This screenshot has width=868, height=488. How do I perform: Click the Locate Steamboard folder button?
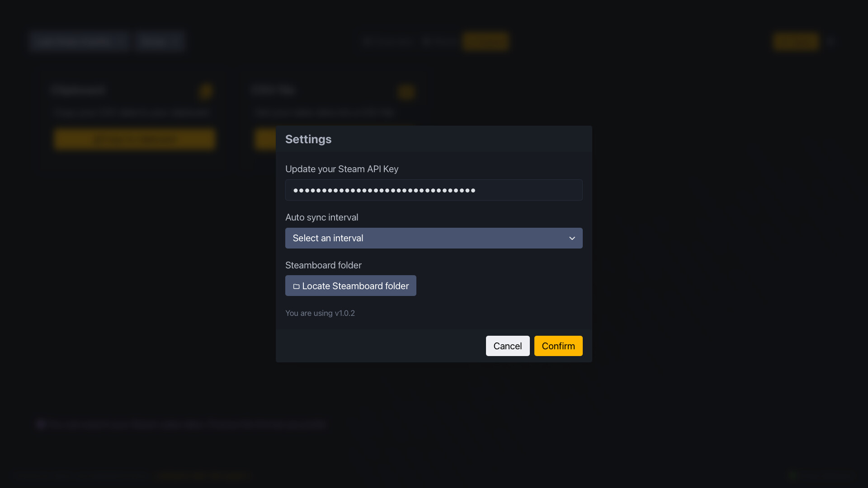(350, 286)
